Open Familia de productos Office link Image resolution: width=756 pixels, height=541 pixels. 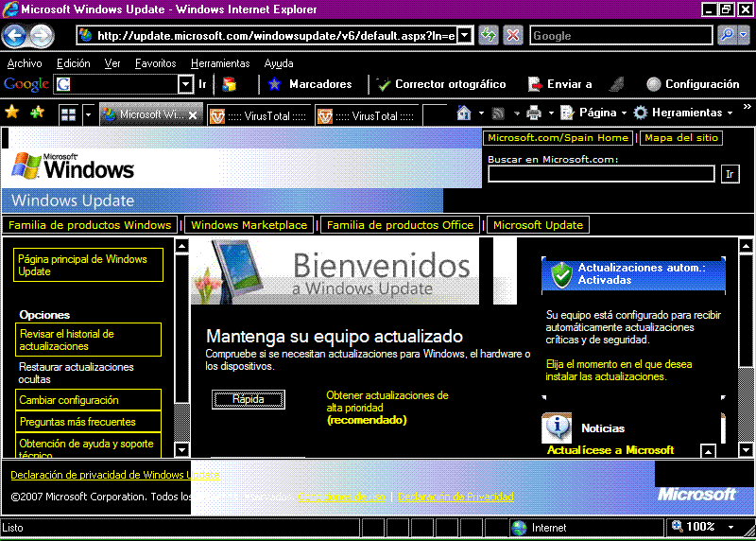tap(400, 225)
